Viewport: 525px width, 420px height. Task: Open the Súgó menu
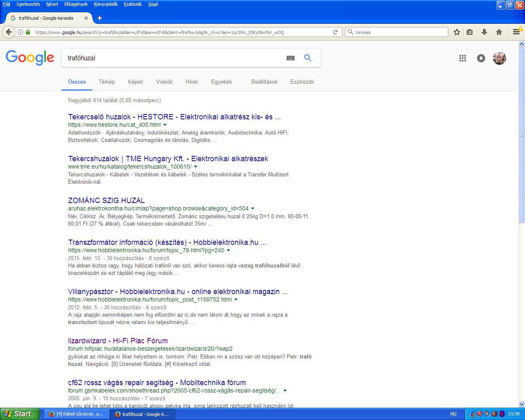coord(153,4)
